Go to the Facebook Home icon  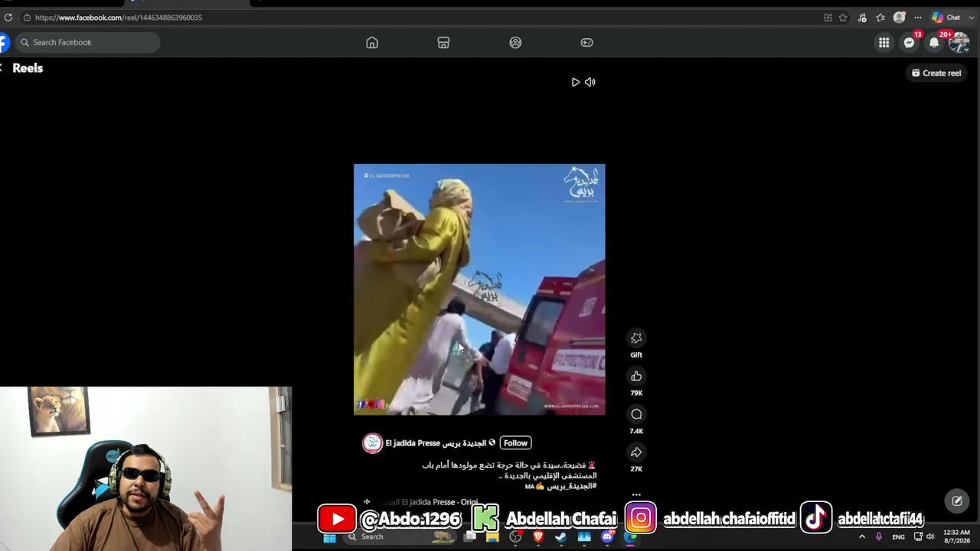click(372, 43)
